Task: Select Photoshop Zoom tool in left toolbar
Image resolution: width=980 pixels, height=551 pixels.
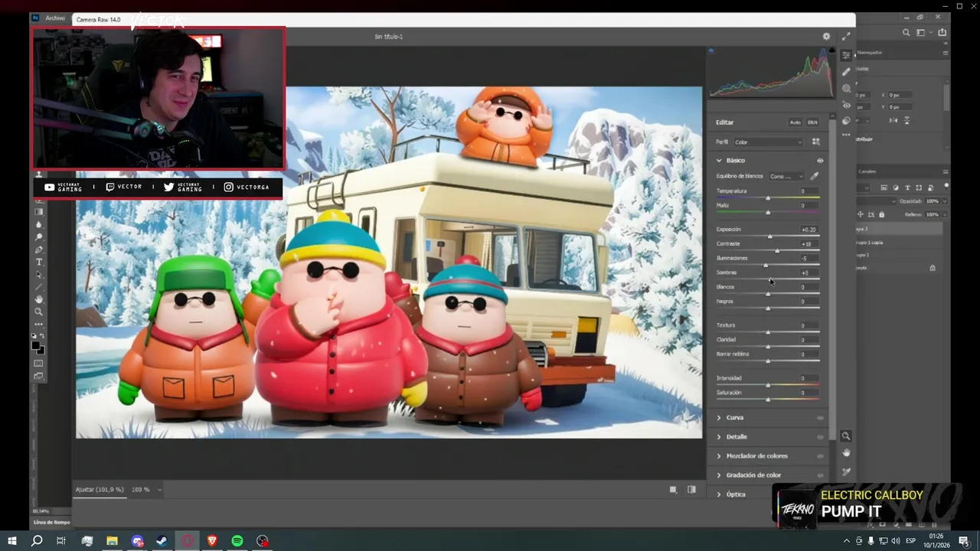Action: (39, 311)
